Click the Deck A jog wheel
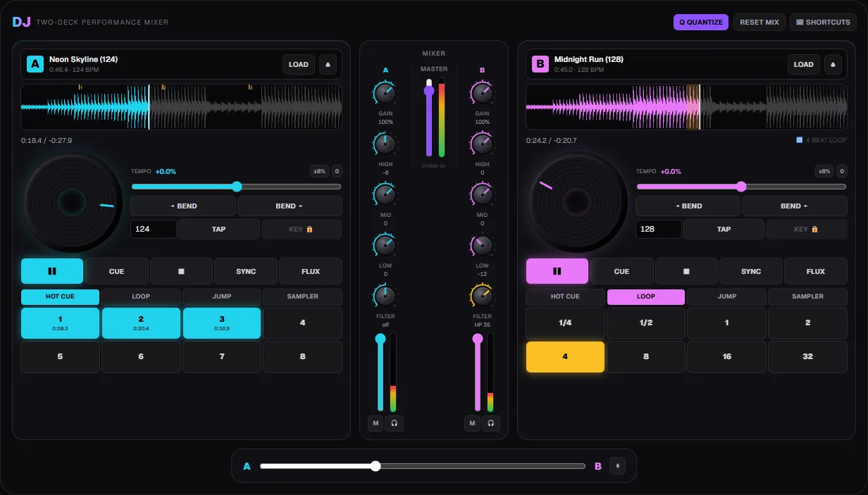The height and width of the screenshot is (495, 868). [x=72, y=203]
